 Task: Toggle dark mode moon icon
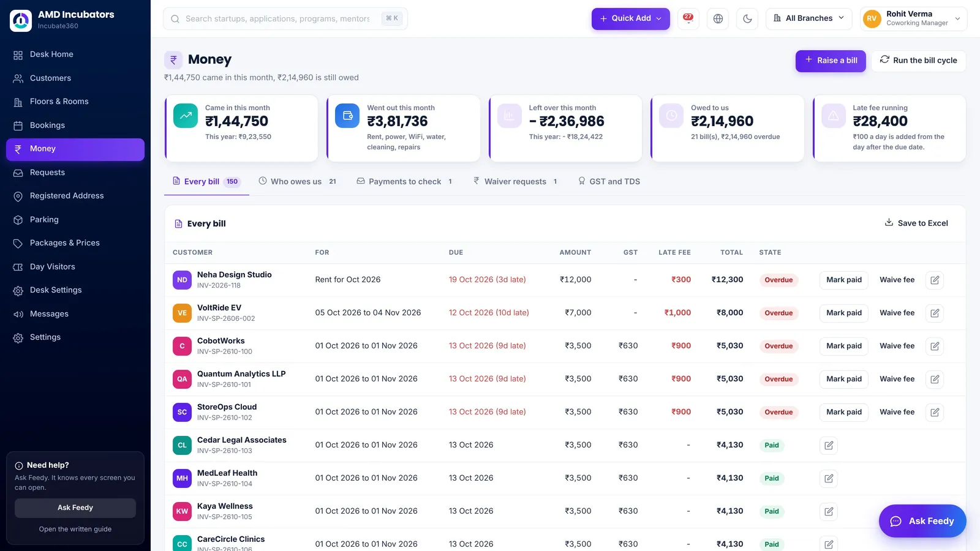coord(747,18)
